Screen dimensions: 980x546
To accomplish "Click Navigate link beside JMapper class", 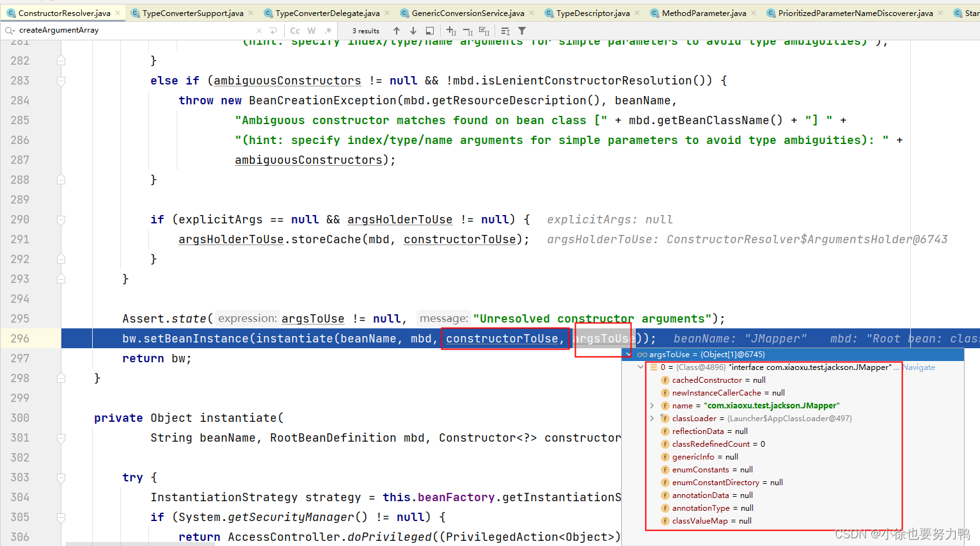I will point(919,367).
